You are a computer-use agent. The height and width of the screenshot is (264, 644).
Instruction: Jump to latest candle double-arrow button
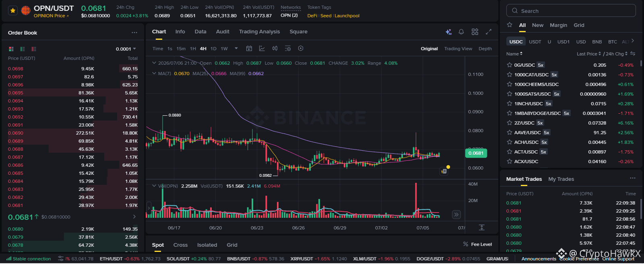tap(456, 215)
